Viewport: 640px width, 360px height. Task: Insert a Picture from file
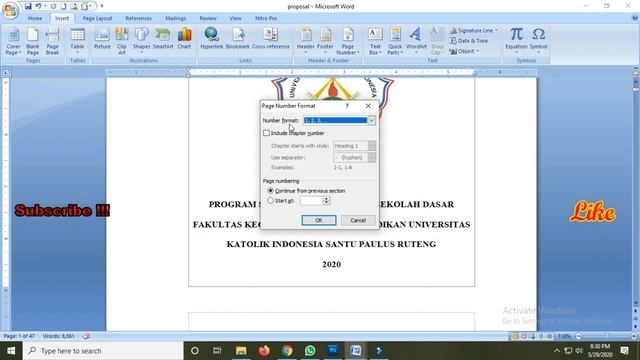(102, 39)
